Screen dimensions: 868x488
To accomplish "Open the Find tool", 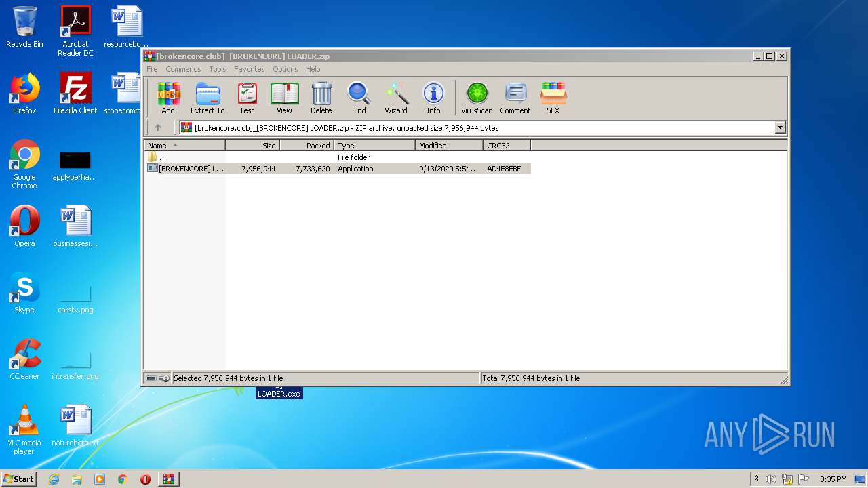I will pyautogui.click(x=359, y=98).
